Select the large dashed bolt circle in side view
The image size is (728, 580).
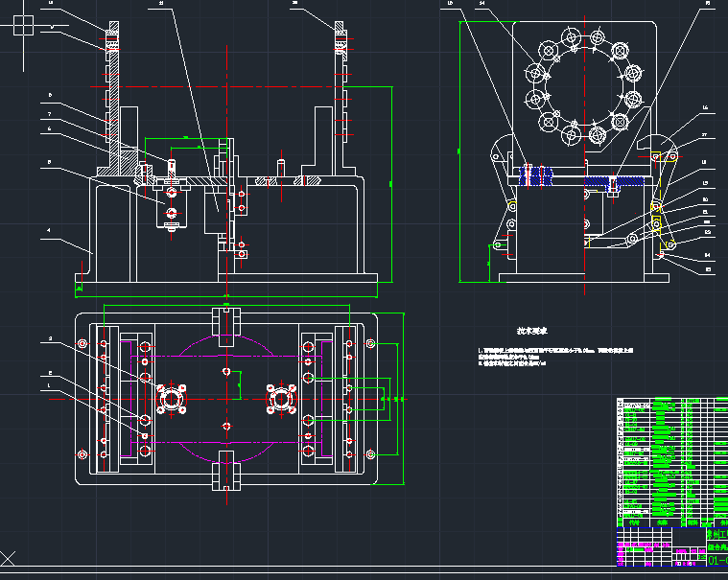click(584, 87)
